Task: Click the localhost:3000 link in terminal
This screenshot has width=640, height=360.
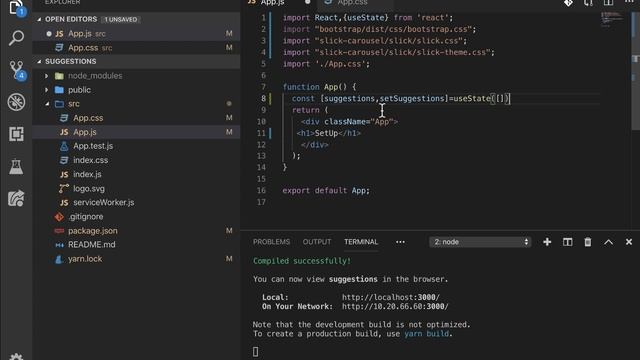Action: pyautogui.click(x=391, y=298)
